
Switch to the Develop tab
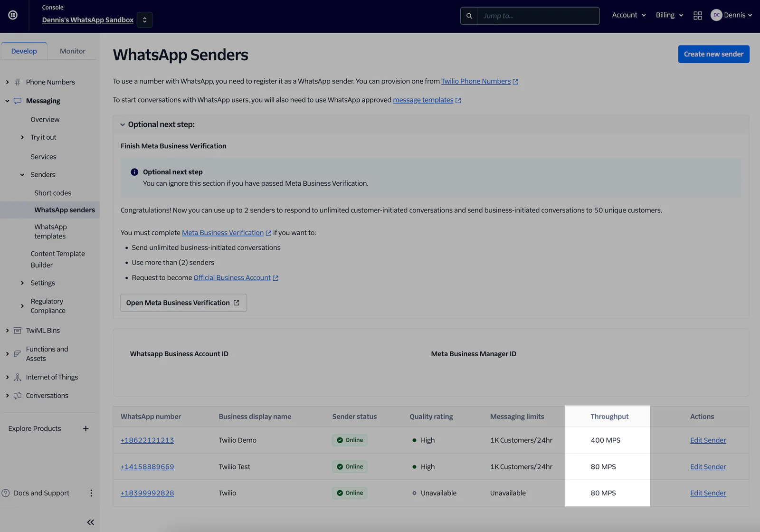click(x=24, y=51)
